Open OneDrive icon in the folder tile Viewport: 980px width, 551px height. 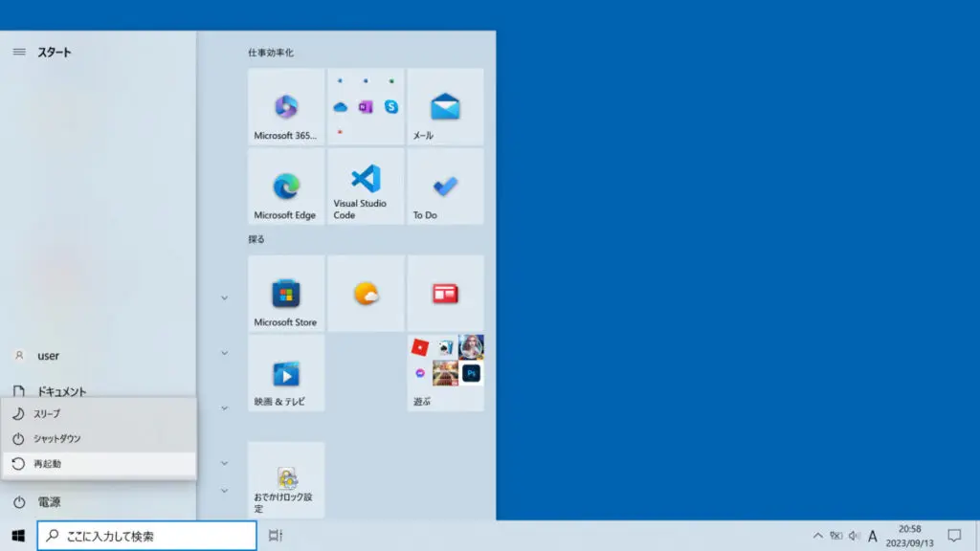(340, 107)
